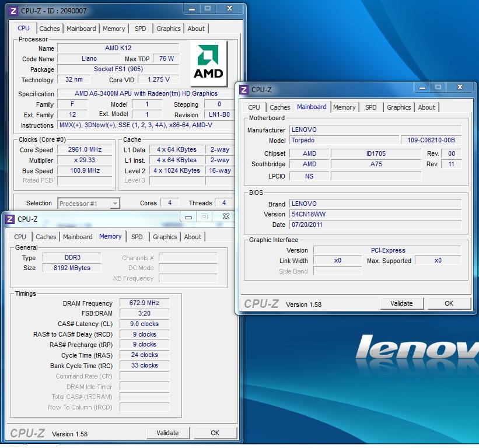This screenshot has width=479, height=448.
Task: Click the Chipset ID1705 field
Action: (376, 153)
